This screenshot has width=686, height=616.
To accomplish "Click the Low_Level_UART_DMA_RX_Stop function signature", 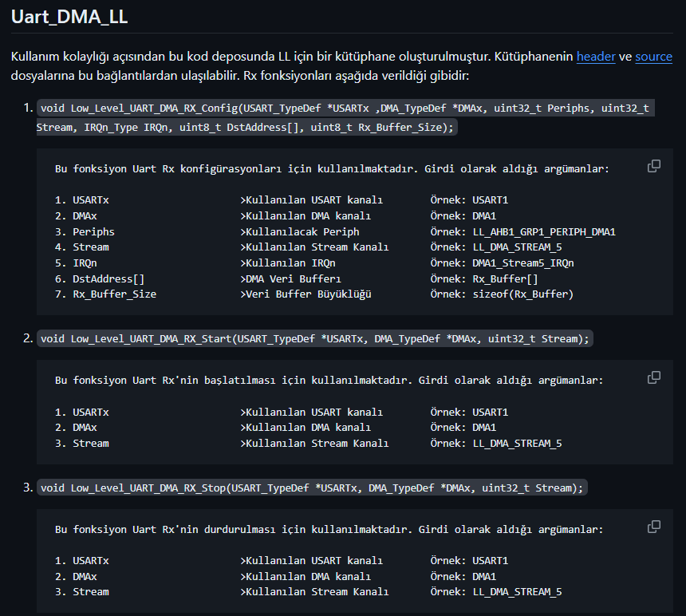I will [x=312, y=488].
